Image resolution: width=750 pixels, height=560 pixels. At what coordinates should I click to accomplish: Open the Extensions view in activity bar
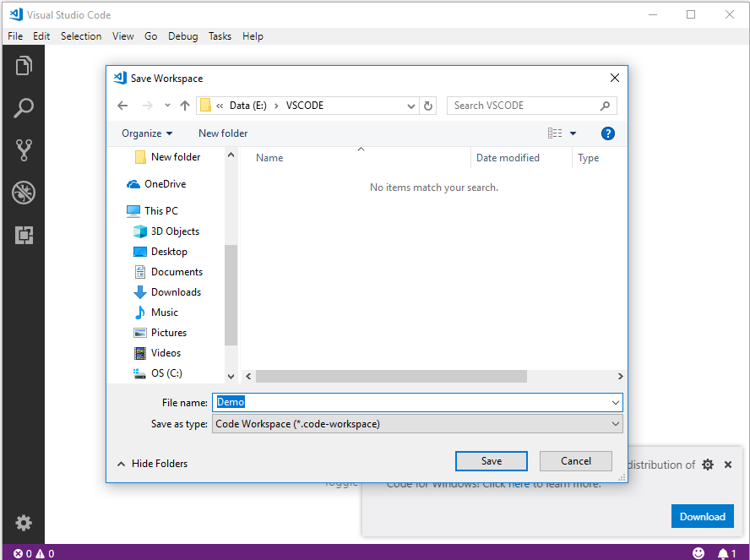tap(24, 235)
